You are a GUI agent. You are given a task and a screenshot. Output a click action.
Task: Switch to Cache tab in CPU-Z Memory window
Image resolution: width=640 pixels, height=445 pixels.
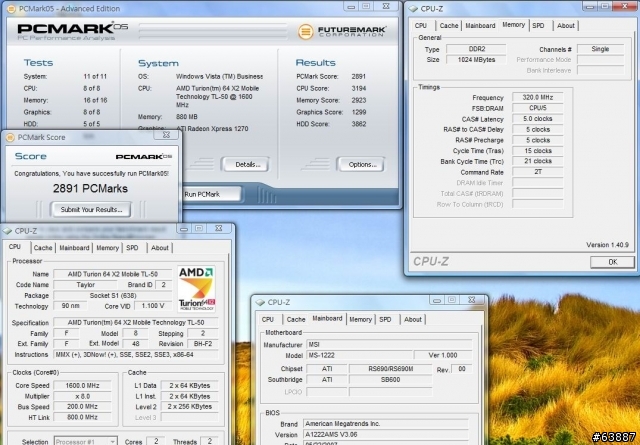pos(449,25)
